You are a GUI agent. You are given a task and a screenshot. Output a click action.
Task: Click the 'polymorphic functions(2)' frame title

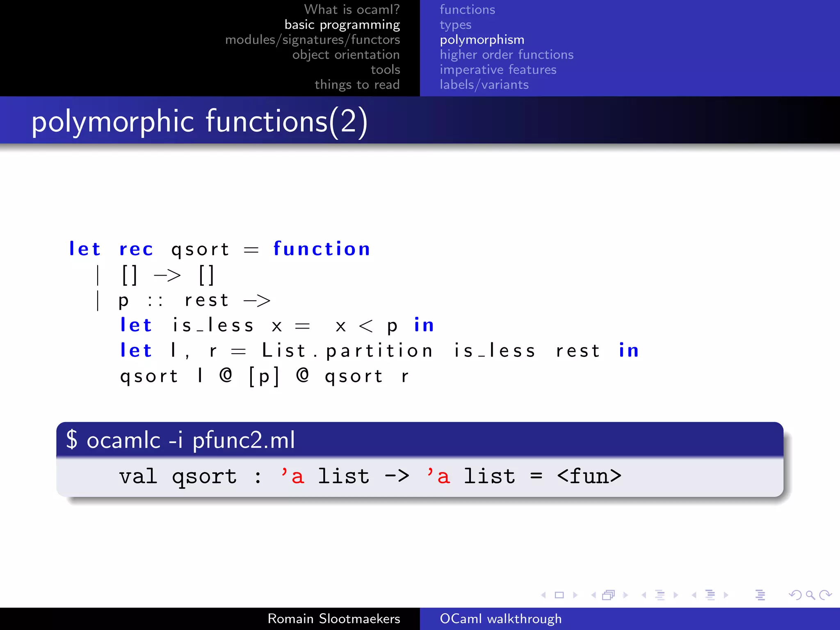click(199, 121)
